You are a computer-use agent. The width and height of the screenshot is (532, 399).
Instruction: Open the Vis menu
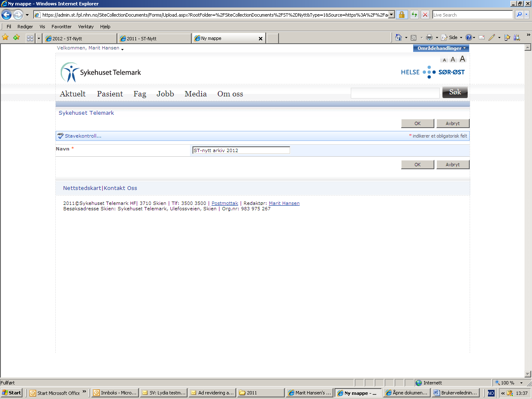[42, 27]
